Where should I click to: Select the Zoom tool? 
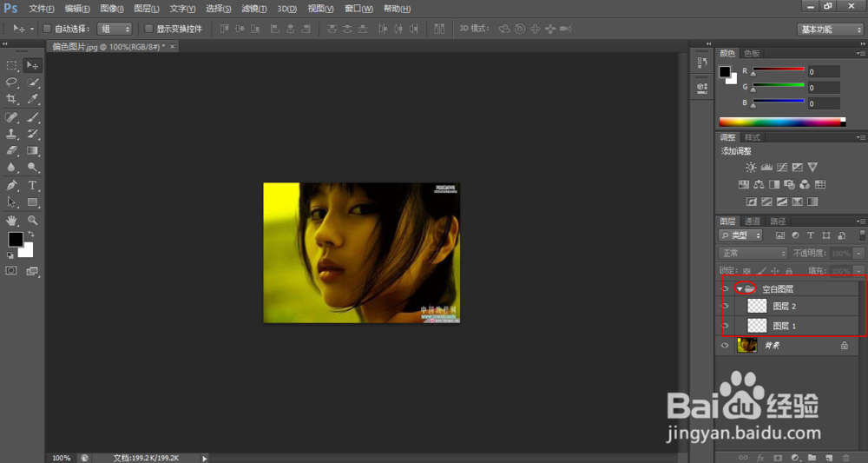coord(32,220)
